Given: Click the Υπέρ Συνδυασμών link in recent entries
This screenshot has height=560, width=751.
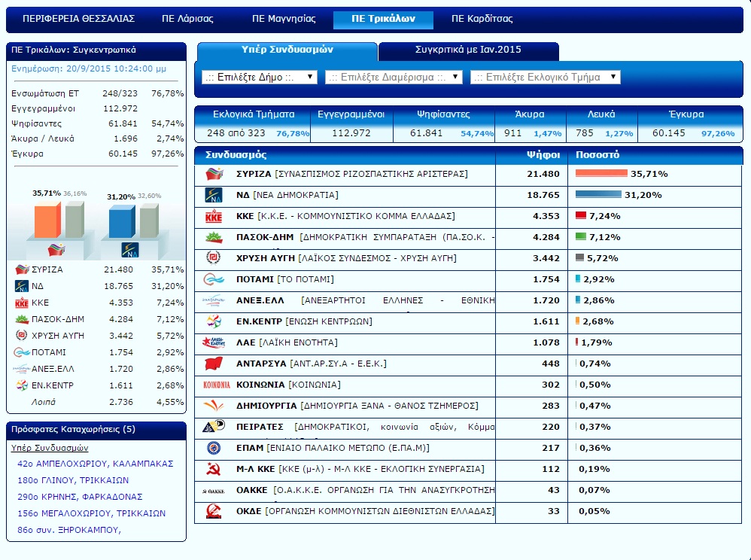Looking at the screenshot, I should pyautogui.click(x=50, y=448).
